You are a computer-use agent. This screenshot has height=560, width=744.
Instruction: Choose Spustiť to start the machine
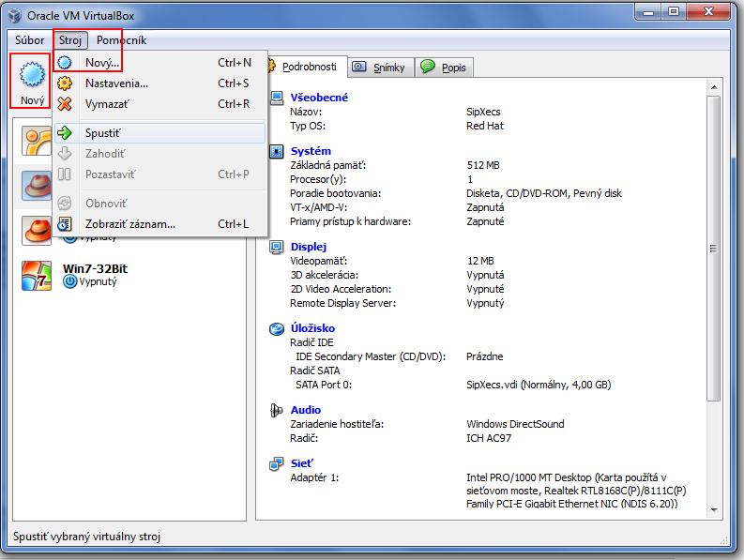(159, 133)
